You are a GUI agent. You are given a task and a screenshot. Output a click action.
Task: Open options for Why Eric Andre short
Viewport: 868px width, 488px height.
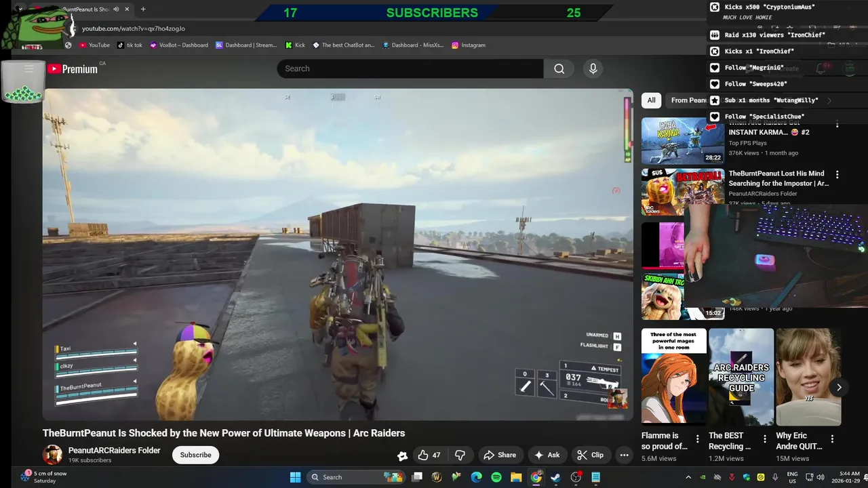[x=832, y=439]
